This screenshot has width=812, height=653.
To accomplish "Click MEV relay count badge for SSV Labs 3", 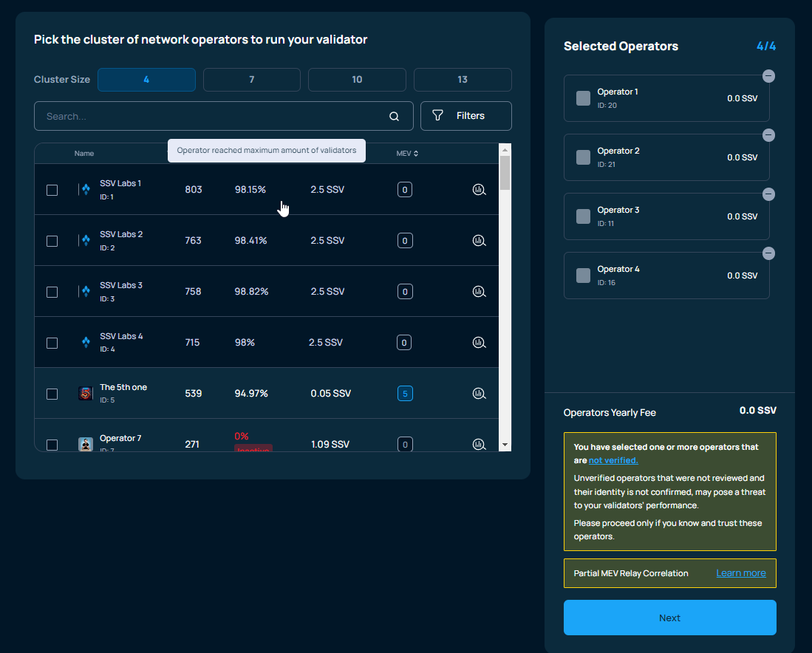I will click(404, 292).
